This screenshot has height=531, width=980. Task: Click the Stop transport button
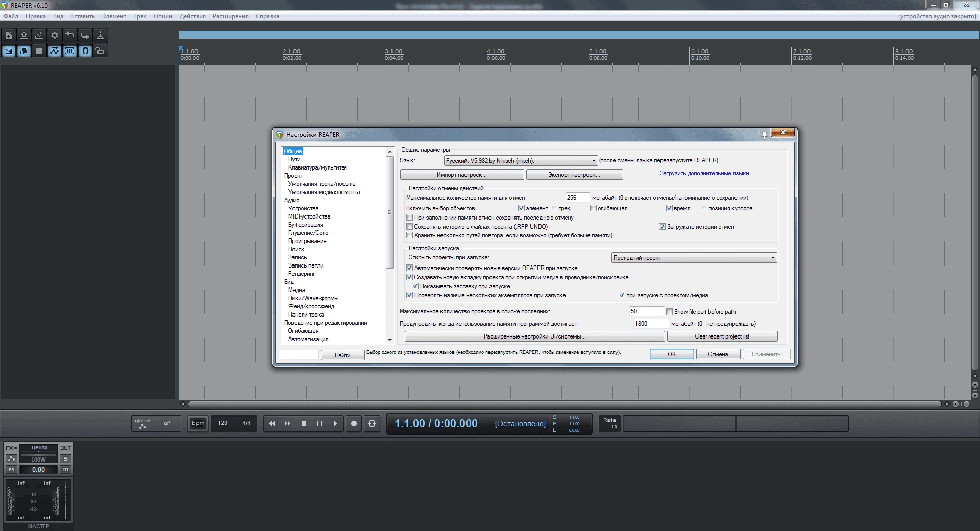304,423
